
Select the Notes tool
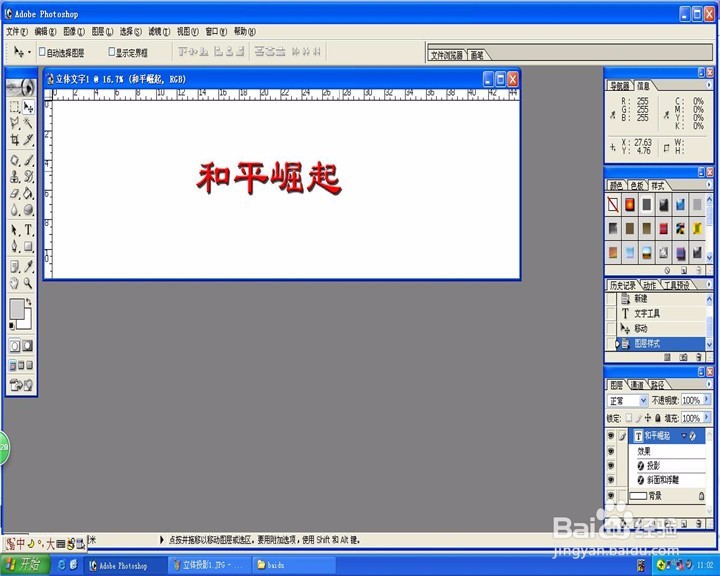coord(15,266)
